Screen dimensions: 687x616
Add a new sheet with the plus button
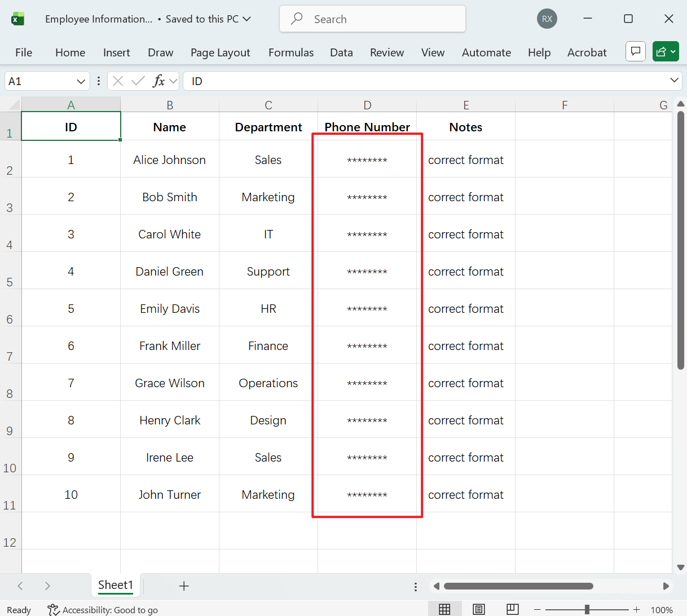click(184, 586)
